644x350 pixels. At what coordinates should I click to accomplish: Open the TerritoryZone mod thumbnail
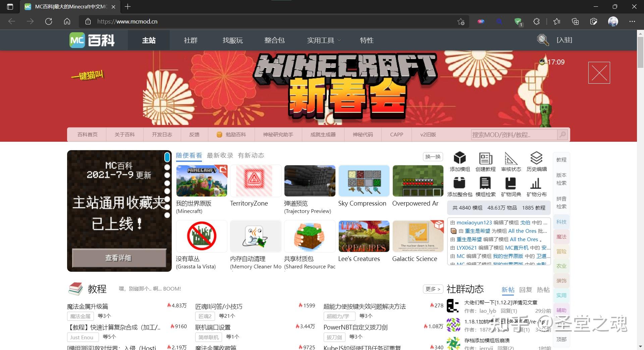point(256,181)
